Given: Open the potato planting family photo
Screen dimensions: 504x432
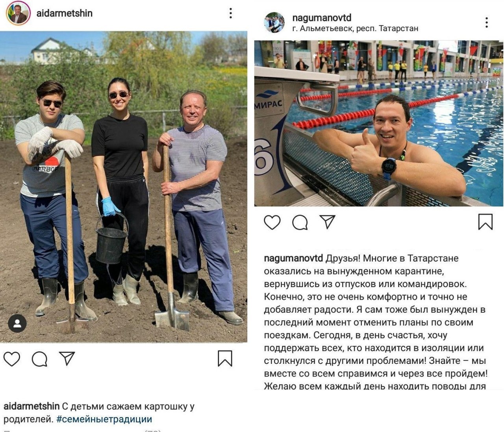Looking at the screenshot, I should [x=124, y=187].
